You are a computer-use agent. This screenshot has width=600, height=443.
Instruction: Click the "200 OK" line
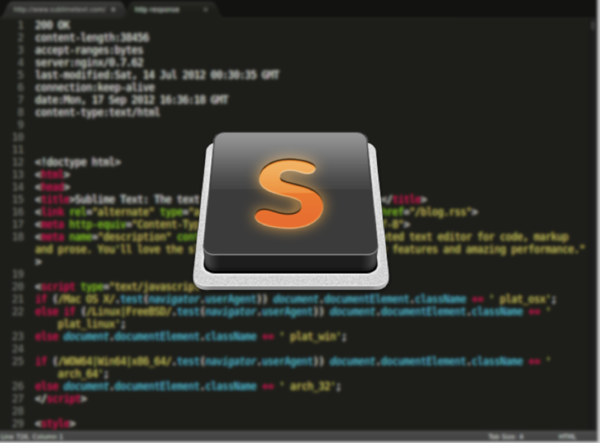pos(53,25)
